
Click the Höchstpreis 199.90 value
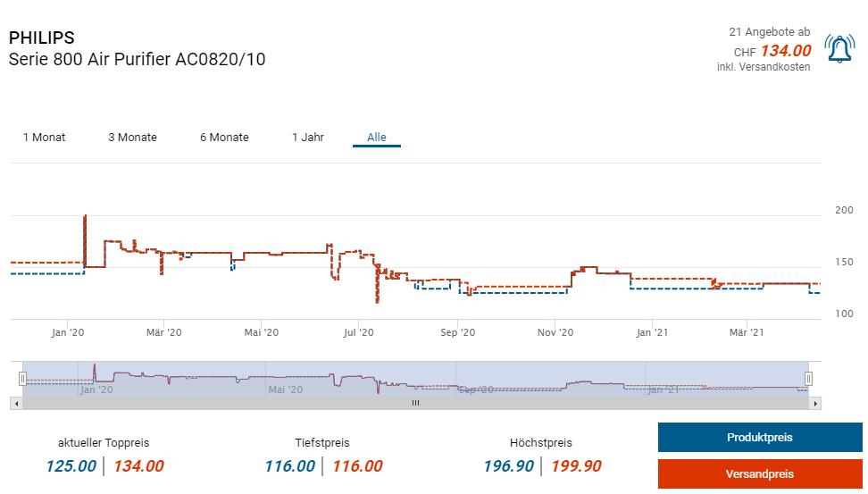[576, 466]
